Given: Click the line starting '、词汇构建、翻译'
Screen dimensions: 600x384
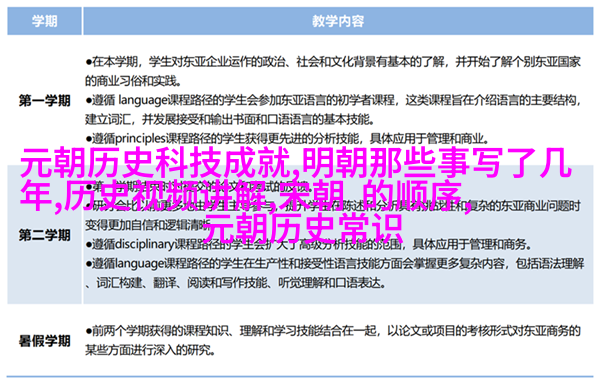Looking at the screenshot, I should point(235,283).
